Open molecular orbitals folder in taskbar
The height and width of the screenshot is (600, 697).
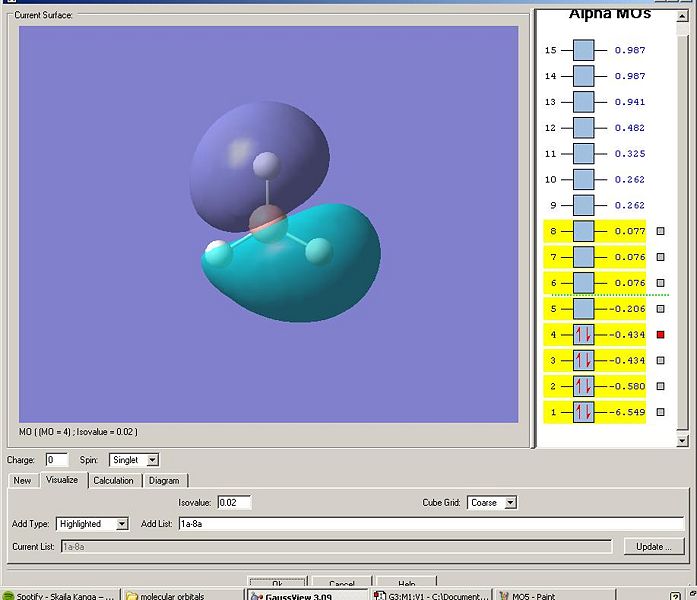click(x=182, y=595)
